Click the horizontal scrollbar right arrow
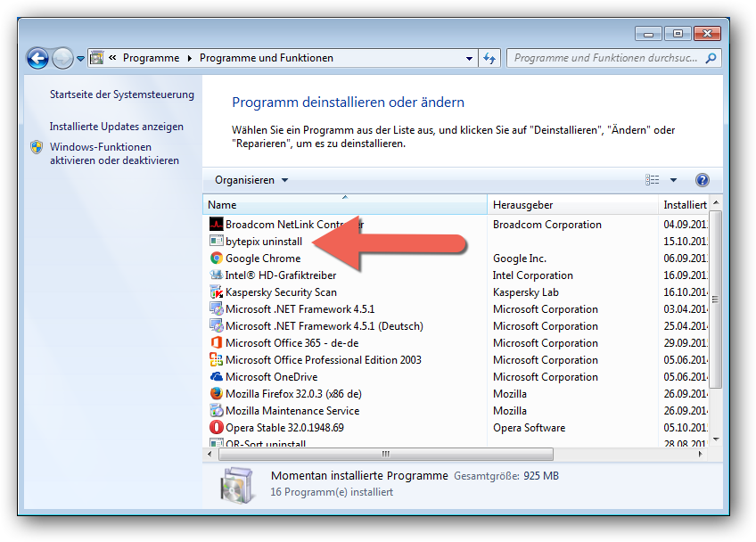Viewport: 756px width, 542px height. coord(701,454)
